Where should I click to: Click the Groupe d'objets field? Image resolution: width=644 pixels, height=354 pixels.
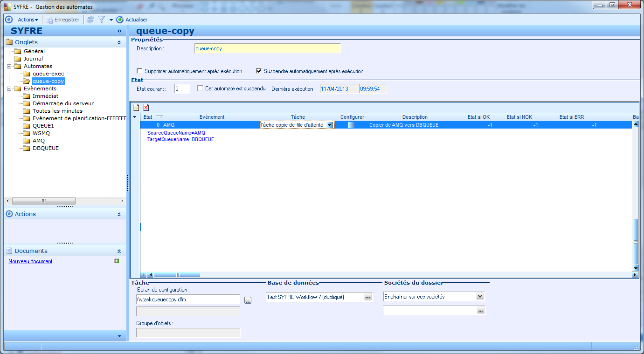[x=188, y=333]
